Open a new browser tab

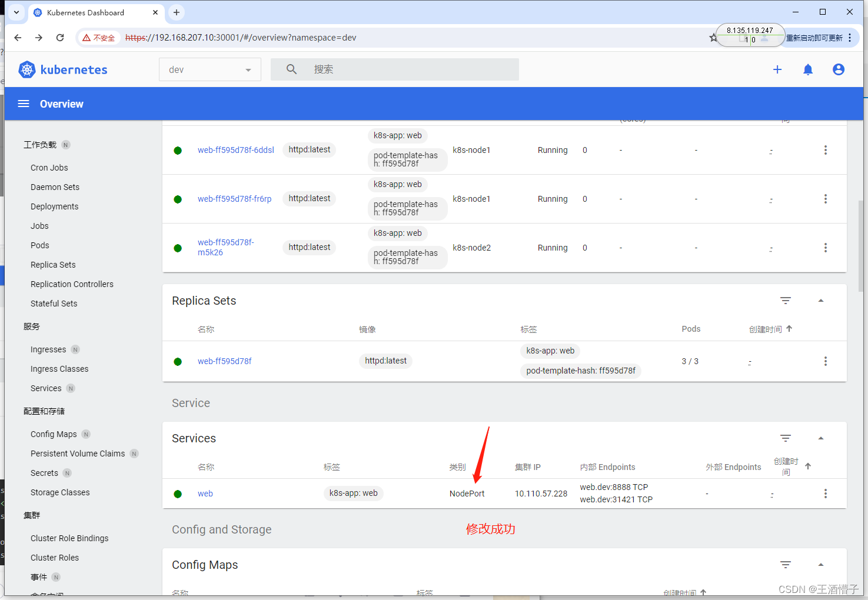(x=177, y=12)
